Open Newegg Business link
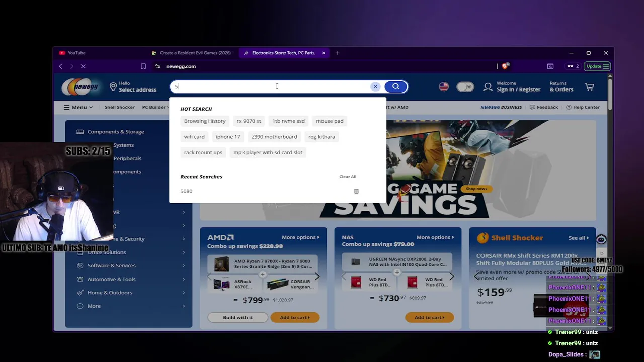The width and height of the screenshot is (644, 362). (501, 107)
